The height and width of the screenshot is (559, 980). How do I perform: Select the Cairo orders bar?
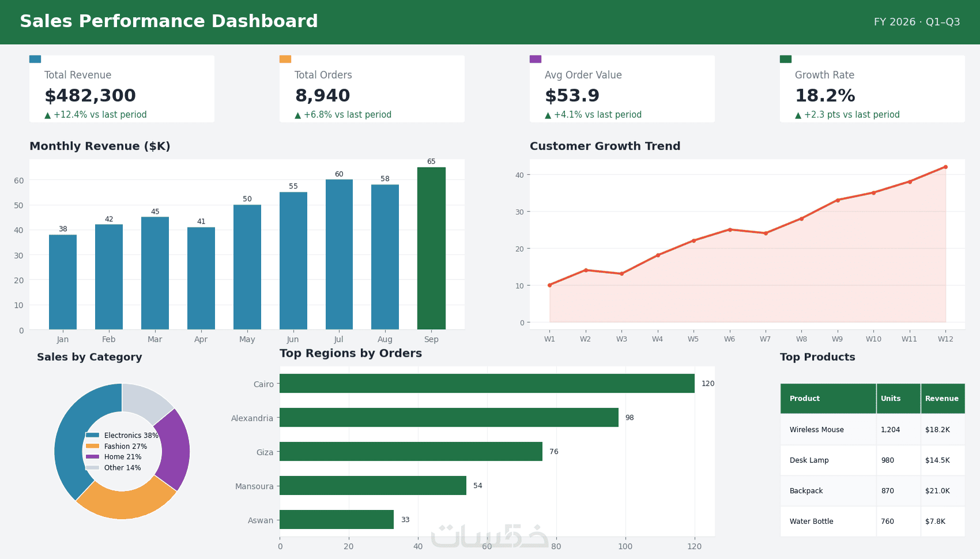[487, 383]
